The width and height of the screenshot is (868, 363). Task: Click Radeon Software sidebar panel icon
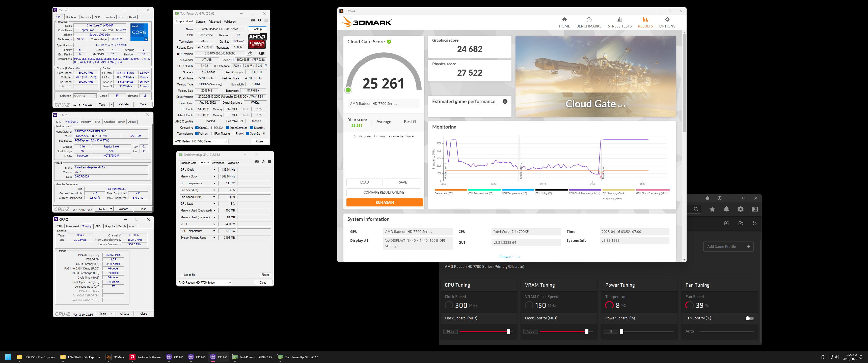[x=755, y=209]
